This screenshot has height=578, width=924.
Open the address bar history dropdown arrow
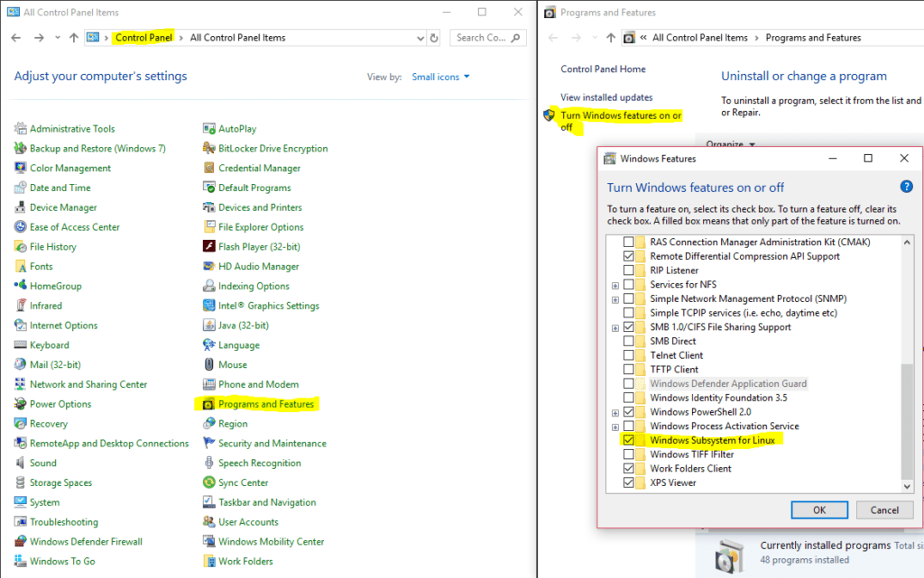[x=420, y=38]
